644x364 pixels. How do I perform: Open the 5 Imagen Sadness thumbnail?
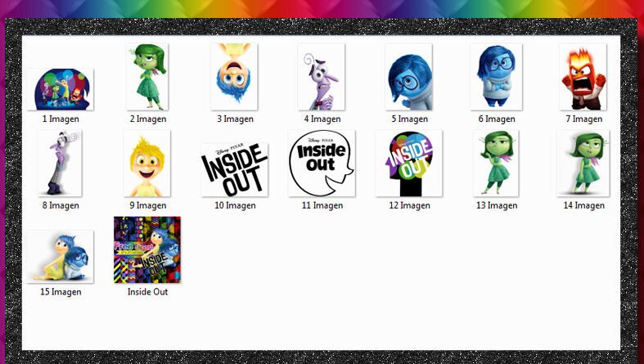(x=408, y=76)
